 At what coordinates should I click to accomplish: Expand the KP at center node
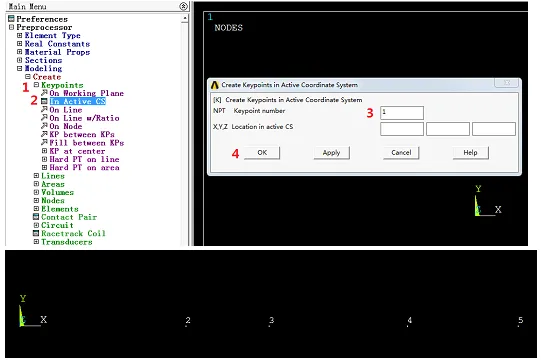(x=45, y=151)
